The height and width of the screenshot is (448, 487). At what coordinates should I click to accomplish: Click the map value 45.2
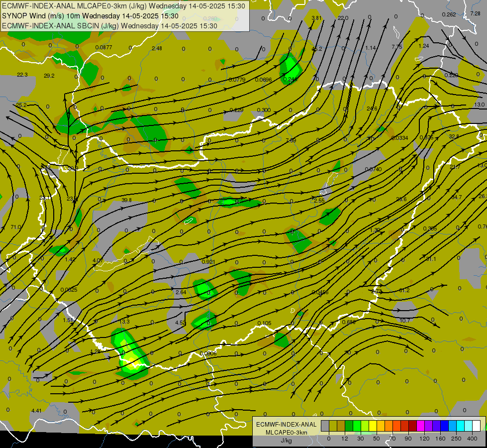[317, 49]
